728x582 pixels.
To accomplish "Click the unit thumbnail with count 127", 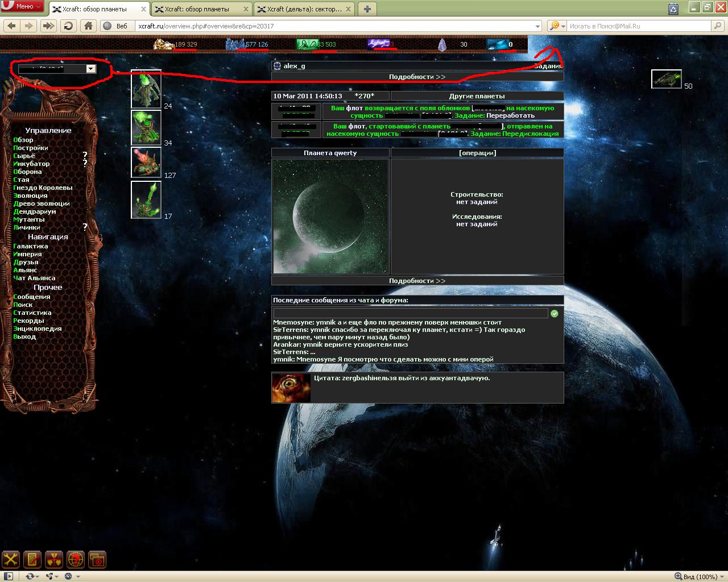I will tap(146, 162).
